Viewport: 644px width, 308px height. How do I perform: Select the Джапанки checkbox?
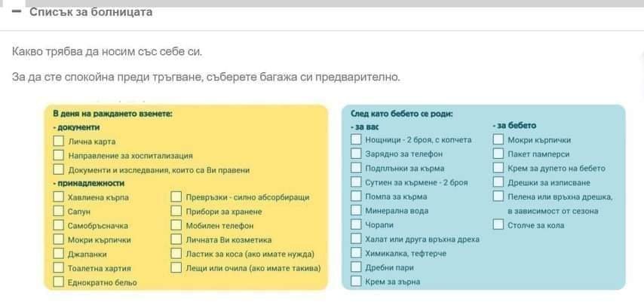click(x=58, y=254)
